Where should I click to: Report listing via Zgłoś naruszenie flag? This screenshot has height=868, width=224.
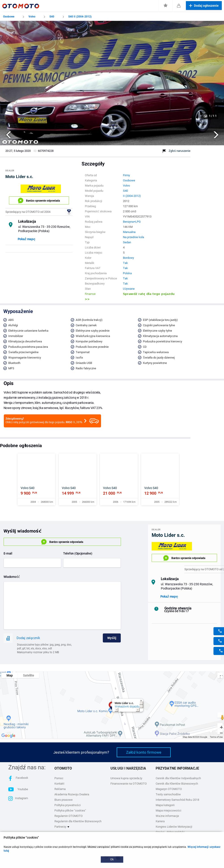point(176,151)
